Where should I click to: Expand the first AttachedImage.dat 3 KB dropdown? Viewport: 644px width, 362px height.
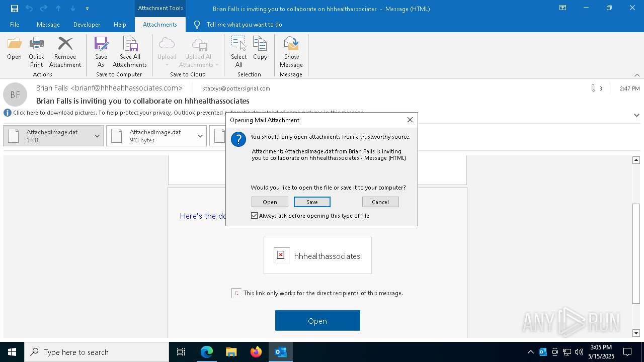97,136
